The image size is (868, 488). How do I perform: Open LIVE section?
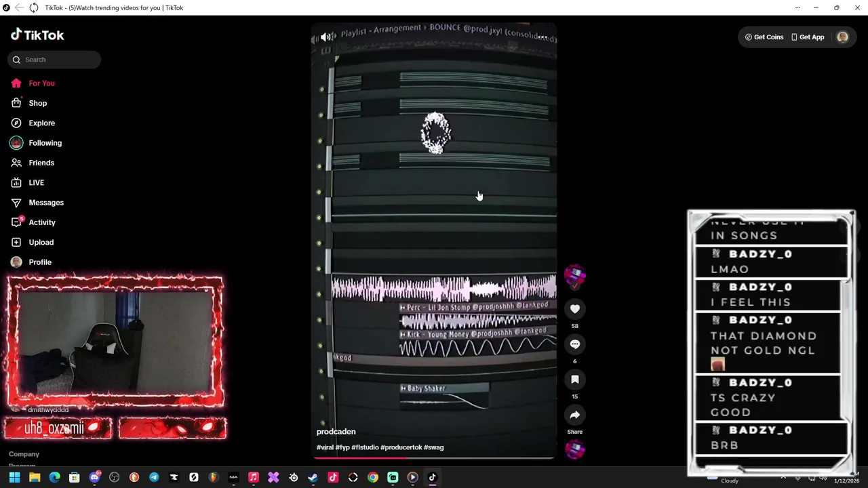click(37, 183)
